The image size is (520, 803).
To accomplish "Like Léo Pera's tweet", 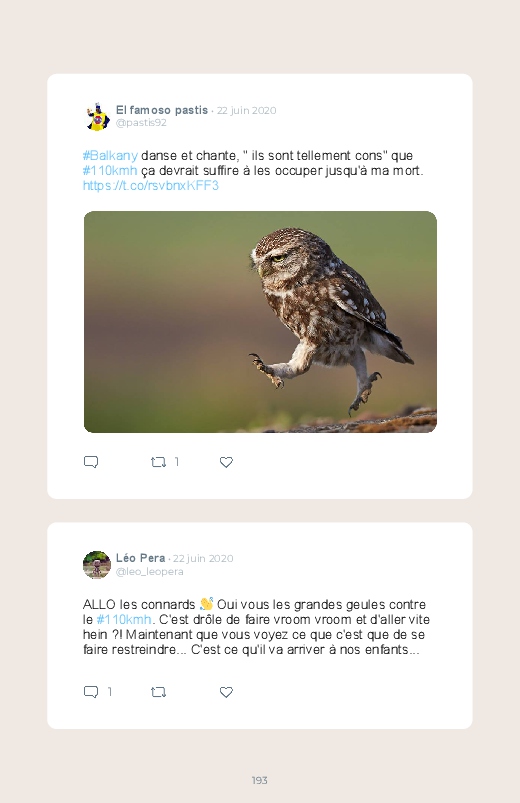I will tap(226, 692).
